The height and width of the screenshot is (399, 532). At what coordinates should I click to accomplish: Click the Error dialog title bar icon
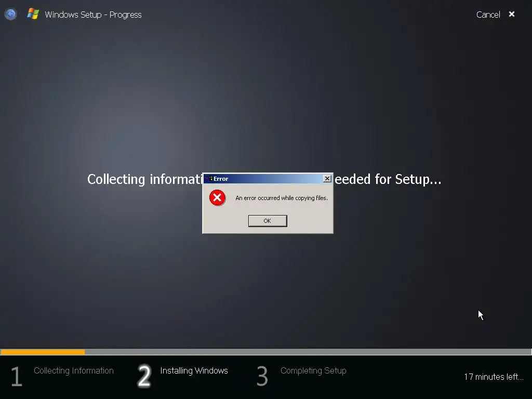coord(208,179)
